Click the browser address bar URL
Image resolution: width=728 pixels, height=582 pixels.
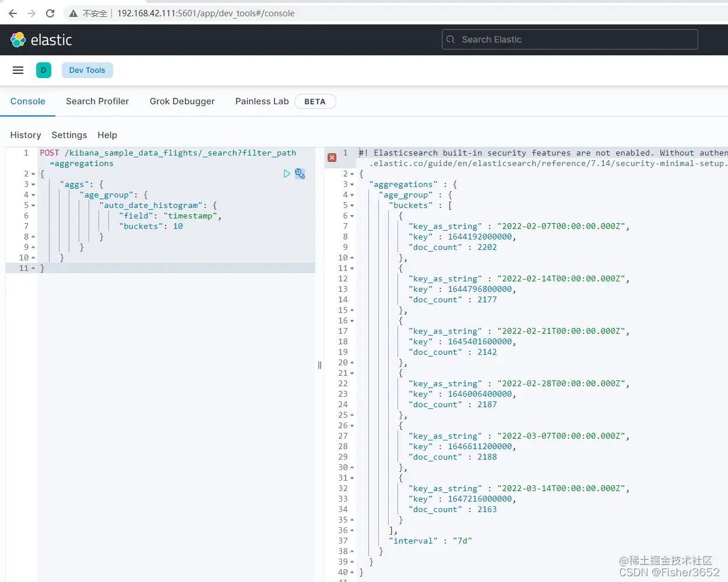click(x=206, y=13)
